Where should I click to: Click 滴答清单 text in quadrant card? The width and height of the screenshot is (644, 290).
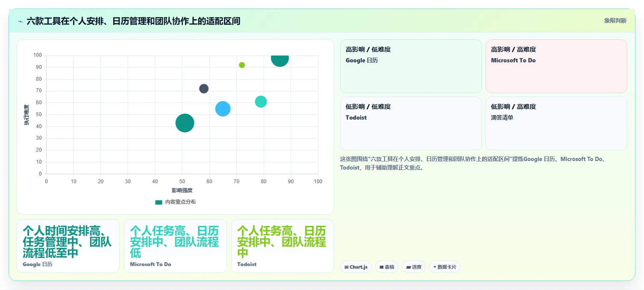click(502, 117)
